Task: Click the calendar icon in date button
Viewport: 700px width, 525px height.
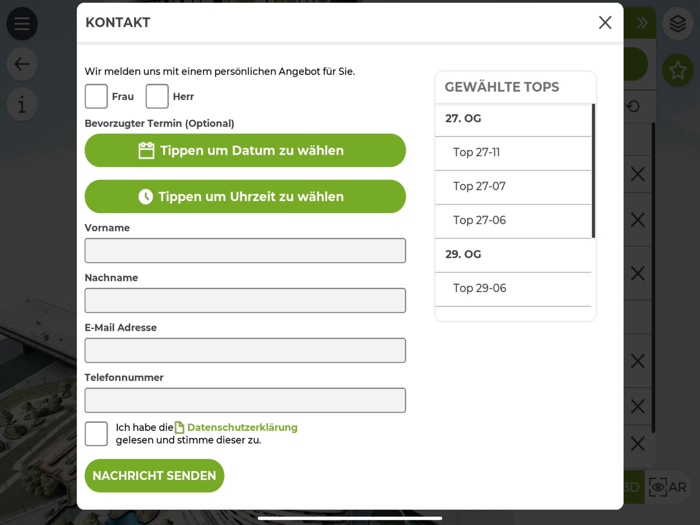Action: 146,150
